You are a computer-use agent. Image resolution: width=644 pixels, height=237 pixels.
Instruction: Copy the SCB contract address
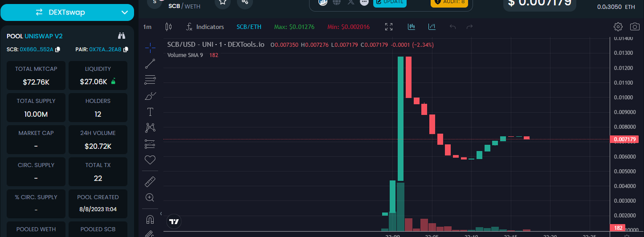point(57,49)
